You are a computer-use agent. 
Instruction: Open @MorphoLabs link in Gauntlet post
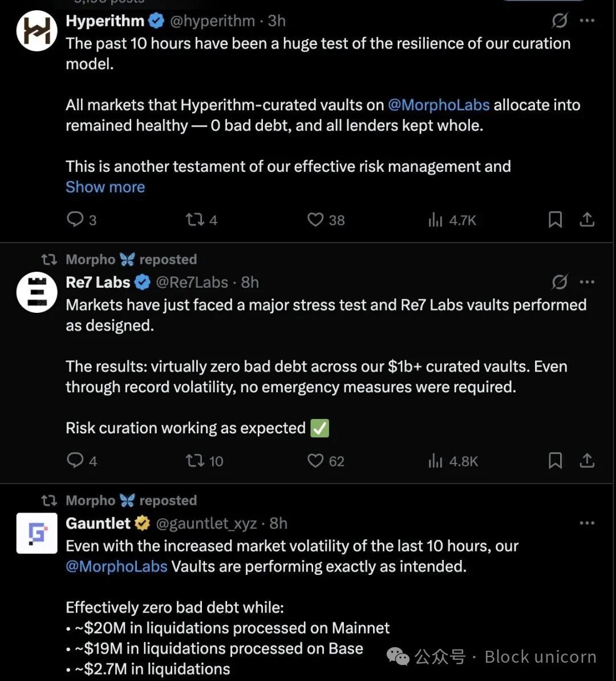116,566
